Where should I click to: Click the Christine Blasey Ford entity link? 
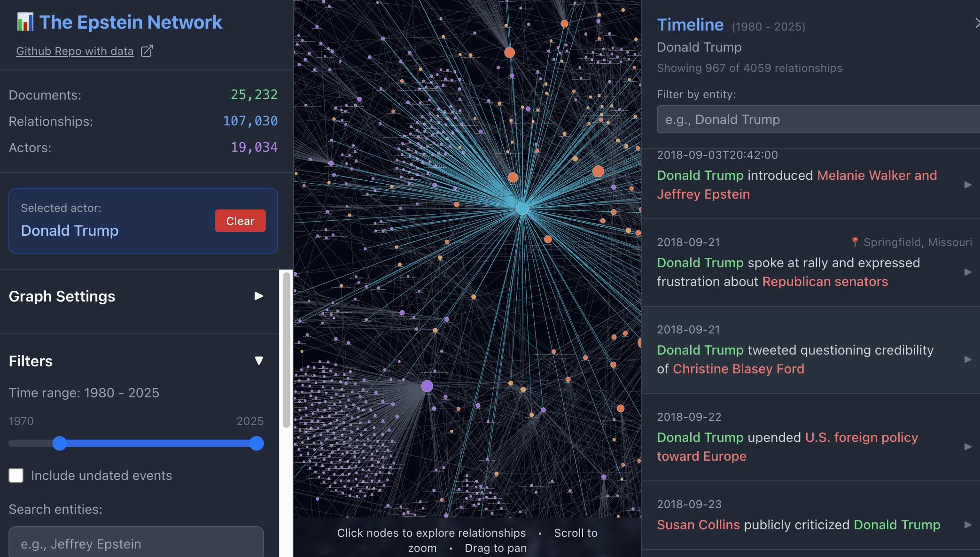click(739, 369)
